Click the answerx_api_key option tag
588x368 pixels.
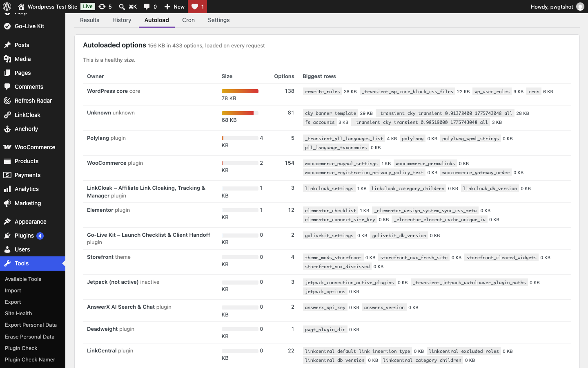[325, 307]
